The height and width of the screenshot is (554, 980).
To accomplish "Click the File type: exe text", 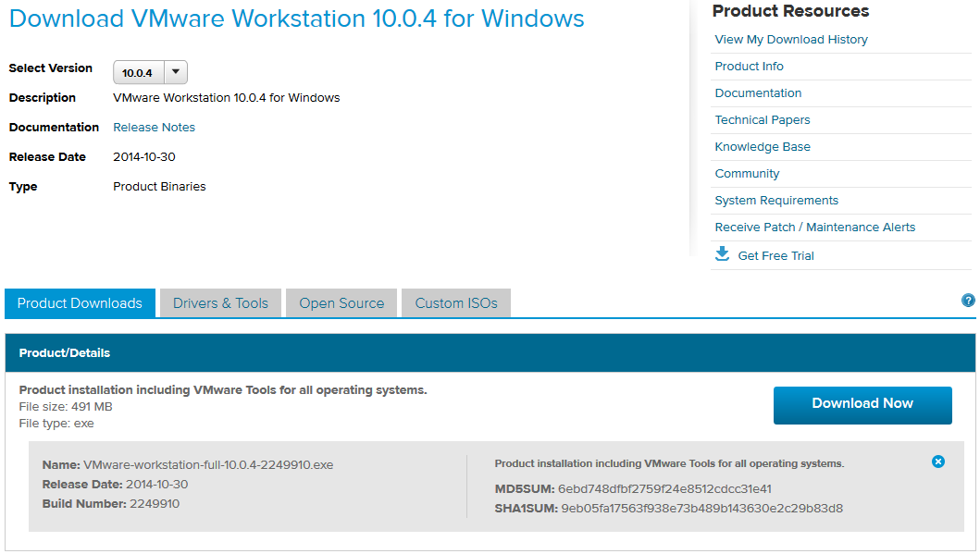I will (x=56, y=424).
